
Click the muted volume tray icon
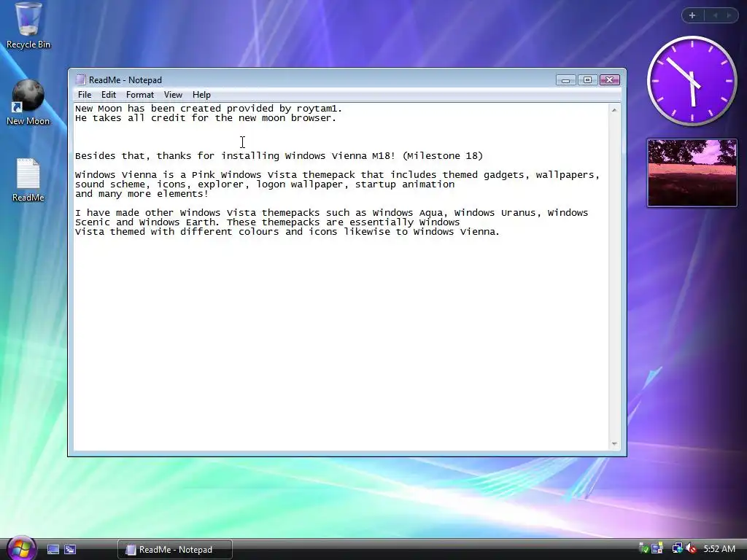tap(691, 549)
